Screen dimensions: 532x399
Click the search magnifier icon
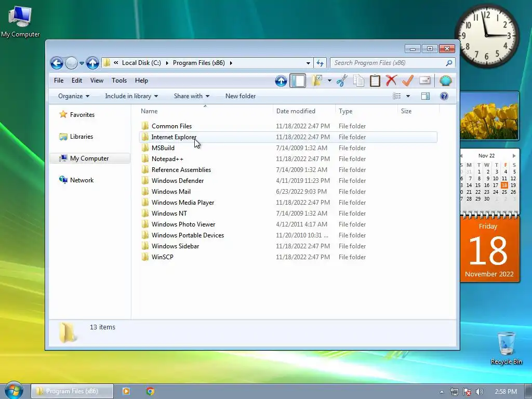[x=449, y=63]
